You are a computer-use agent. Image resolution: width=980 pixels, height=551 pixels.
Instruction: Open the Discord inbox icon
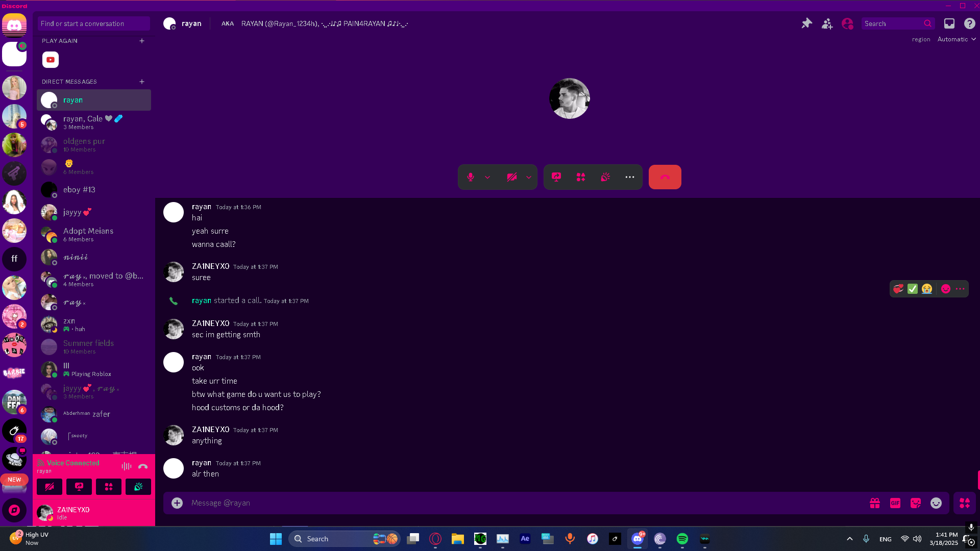tap(949, 23)
